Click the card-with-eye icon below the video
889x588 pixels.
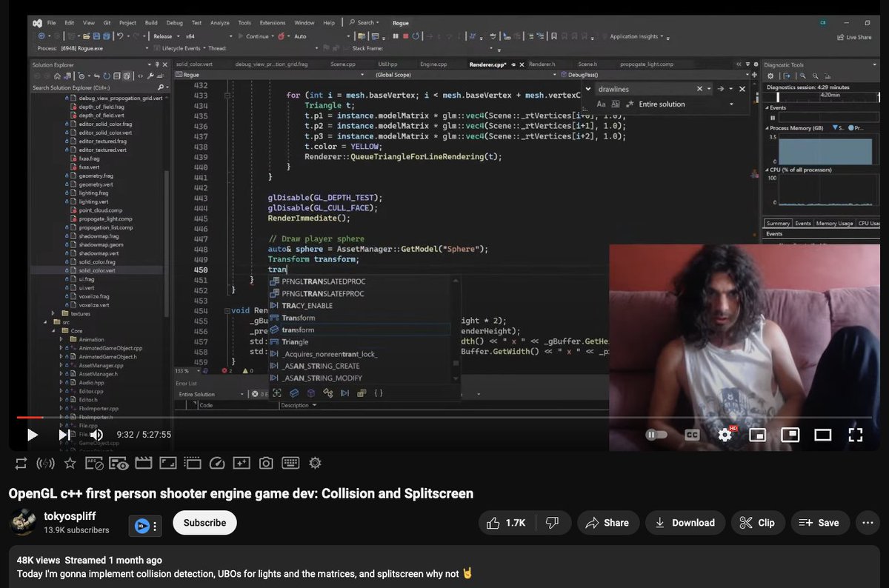coord(119,464)
